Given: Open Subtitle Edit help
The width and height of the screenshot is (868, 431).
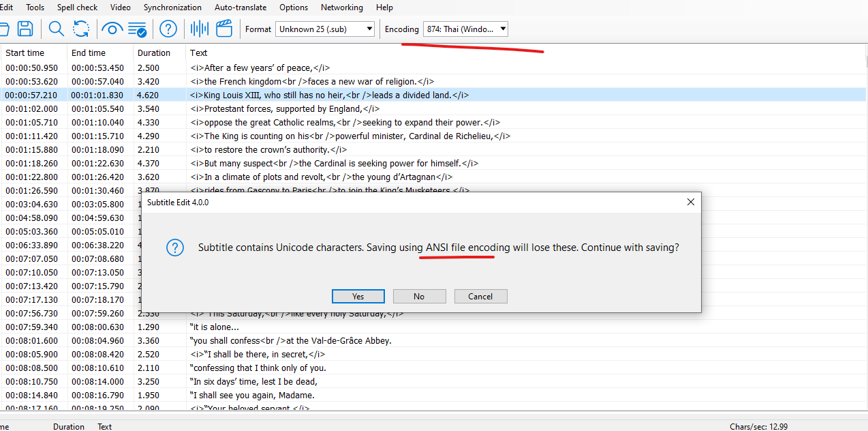Looking at the screenshot, I should click(168, 29).
